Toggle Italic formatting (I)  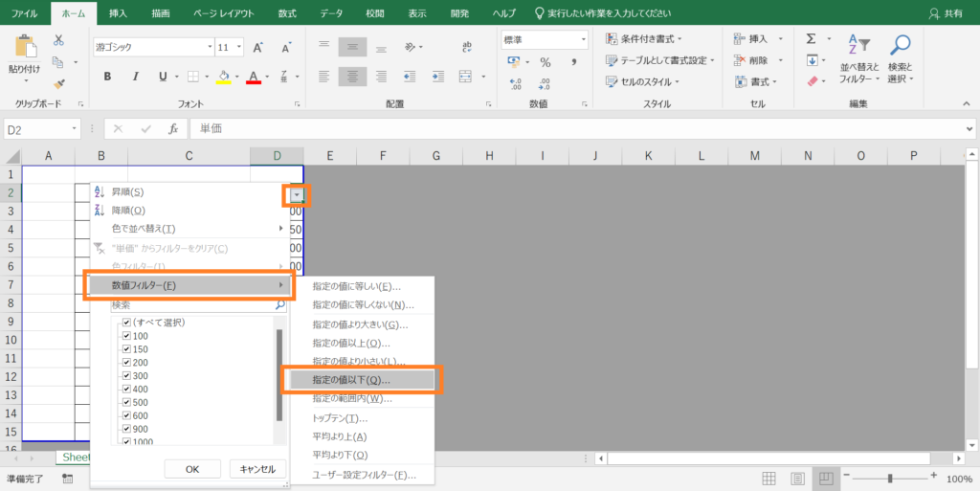136,77
